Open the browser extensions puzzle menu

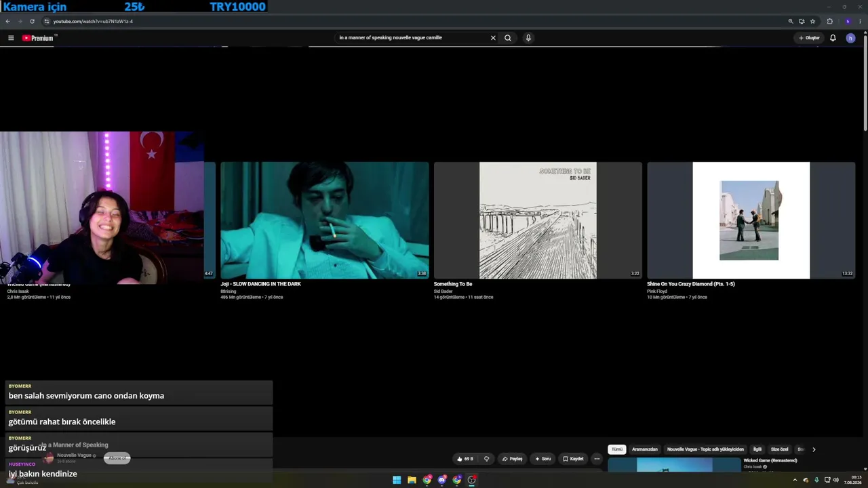[829, 21]
